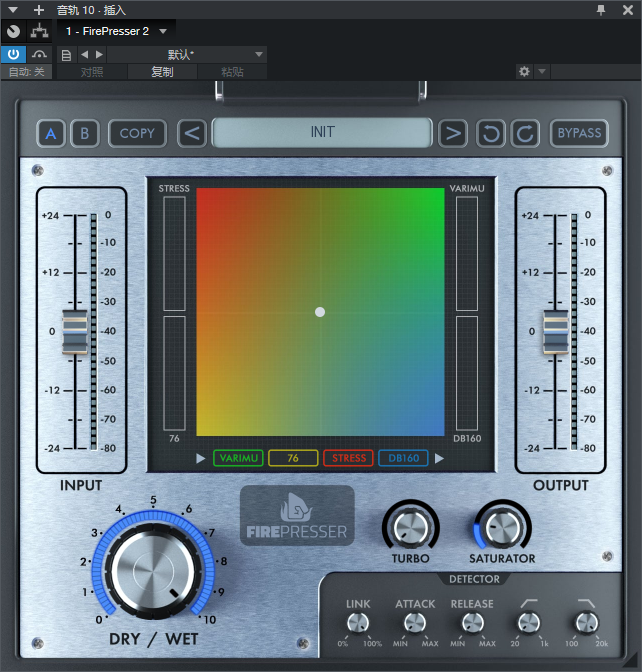Add a new insert with plus icon
The width and height of the screenshot is (642, 672).
click(x=39, y=9)
